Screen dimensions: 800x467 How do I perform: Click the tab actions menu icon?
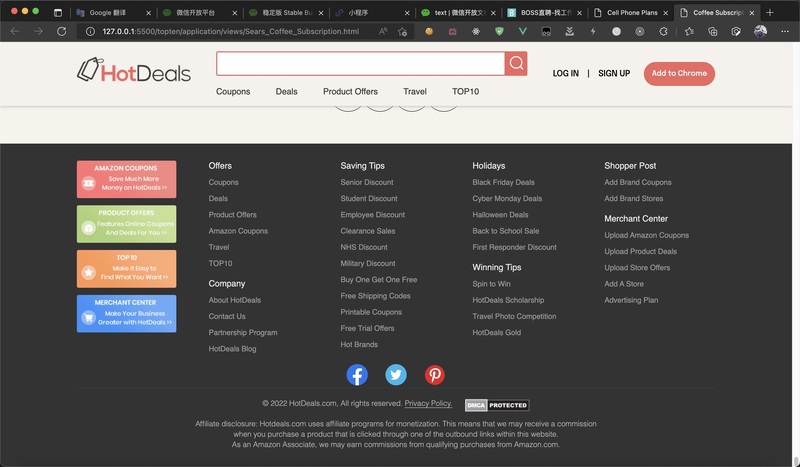[58, 12]
